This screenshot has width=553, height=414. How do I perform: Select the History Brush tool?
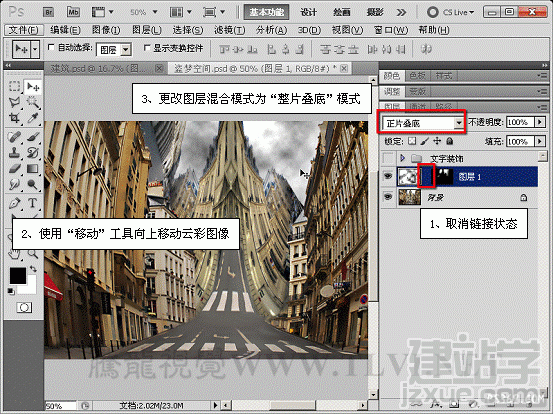pos(33,152)
